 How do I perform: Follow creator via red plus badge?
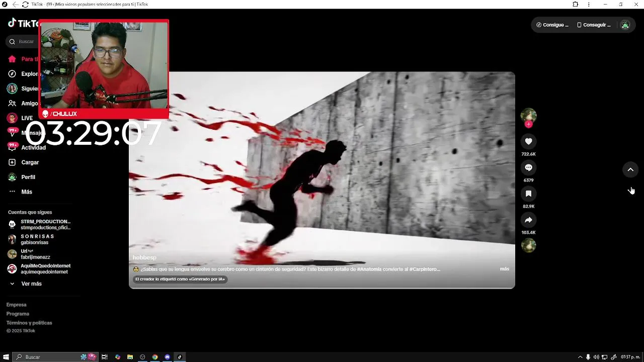(528, 124)
